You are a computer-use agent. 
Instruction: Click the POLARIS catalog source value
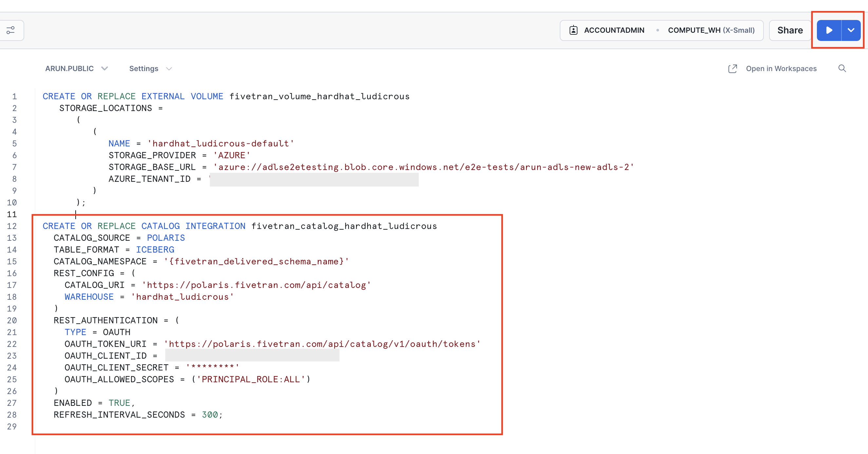[x=166, y=238]
